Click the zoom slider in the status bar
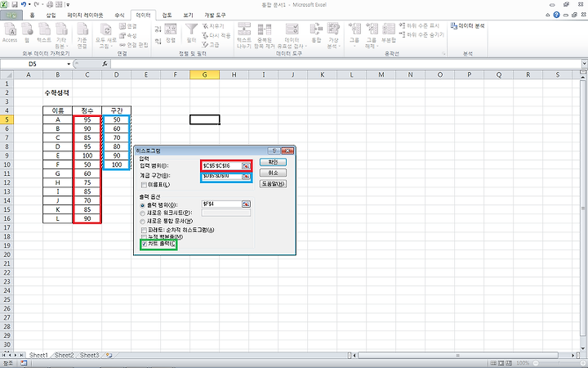588x368 pixels. click(559, 363)
